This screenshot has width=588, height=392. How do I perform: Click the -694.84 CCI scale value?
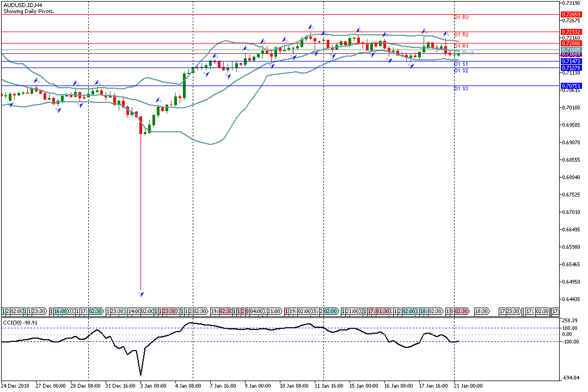[x=571, y=378]
